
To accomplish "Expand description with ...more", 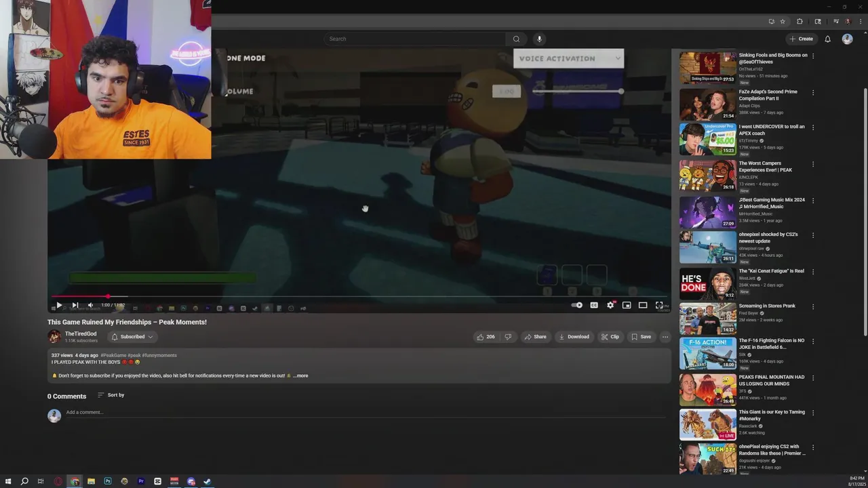I will pos(300,375).
